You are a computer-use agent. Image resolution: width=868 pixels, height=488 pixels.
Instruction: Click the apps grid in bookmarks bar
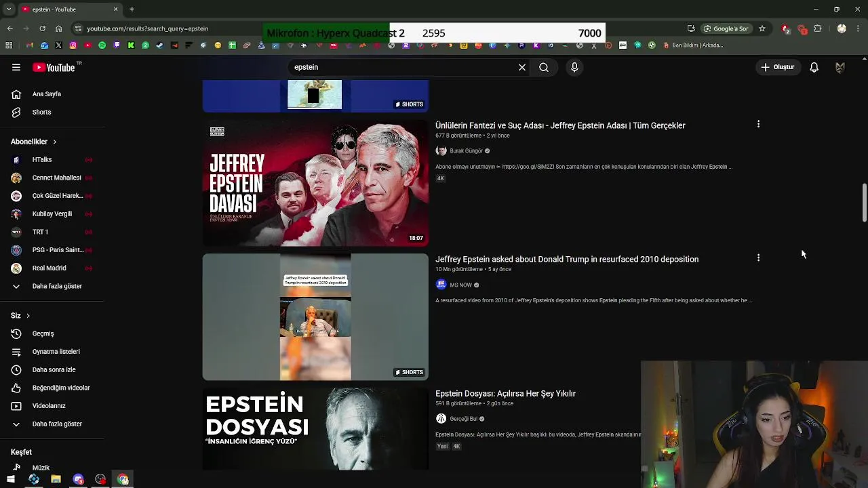(9, 45)
